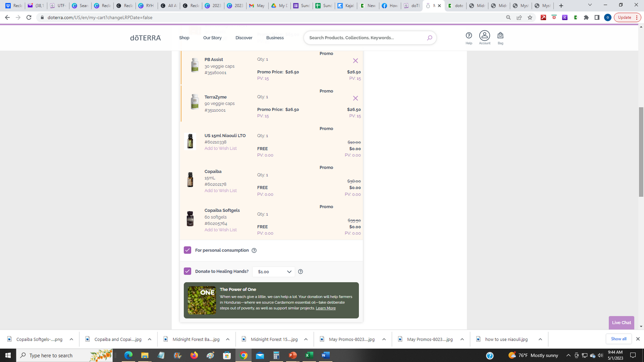Remove PB Assist from cart

point(355,61)
